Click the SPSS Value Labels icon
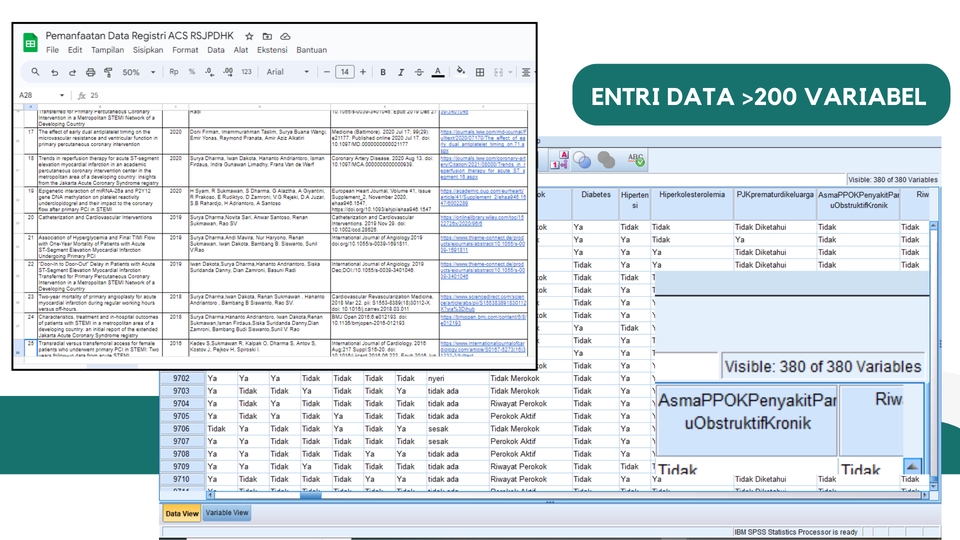This screenshot has height=540, width=960. click(558, 160)
